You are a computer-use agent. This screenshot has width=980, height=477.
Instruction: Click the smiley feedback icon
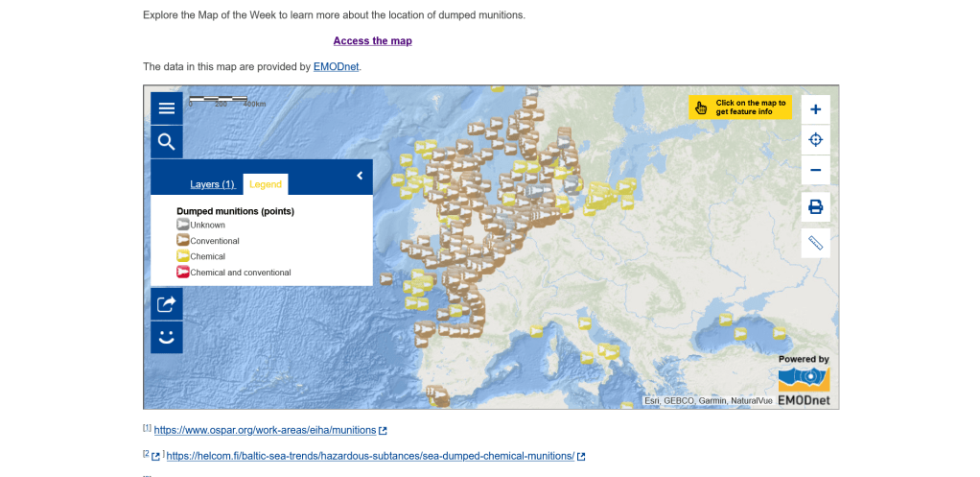pos(166,337)
